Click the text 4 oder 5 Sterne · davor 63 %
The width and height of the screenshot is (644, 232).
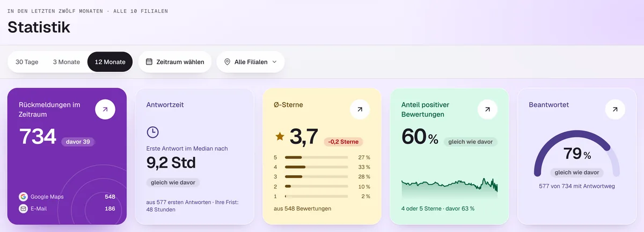pos(438,208)
